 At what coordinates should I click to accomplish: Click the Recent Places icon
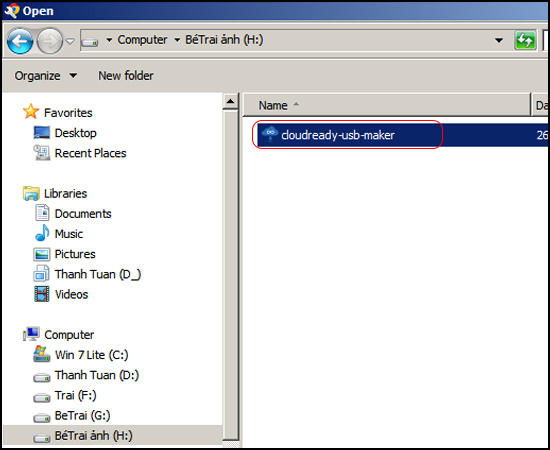42,153
